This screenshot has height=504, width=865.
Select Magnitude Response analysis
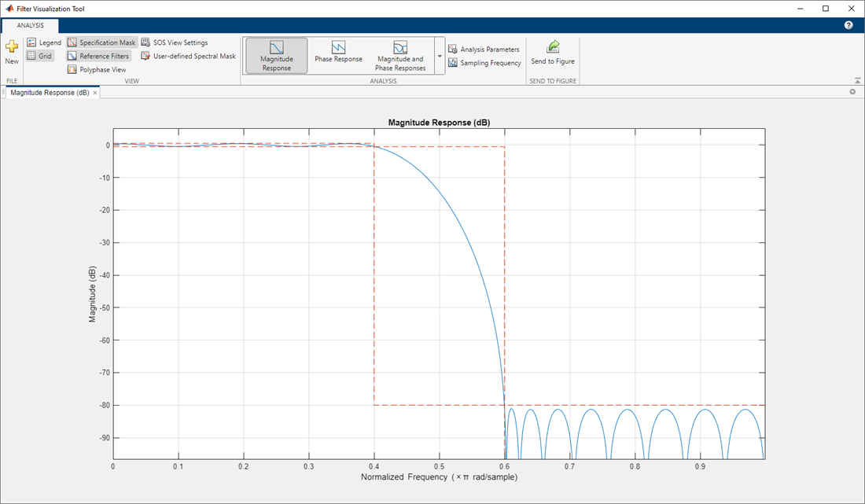pos(276,55)
